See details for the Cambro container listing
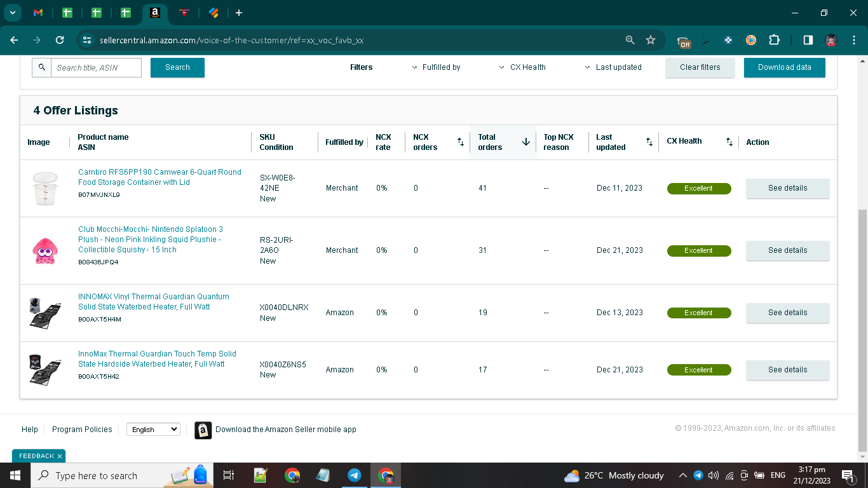Screen dimensions: 868x488 coord(787,188)
